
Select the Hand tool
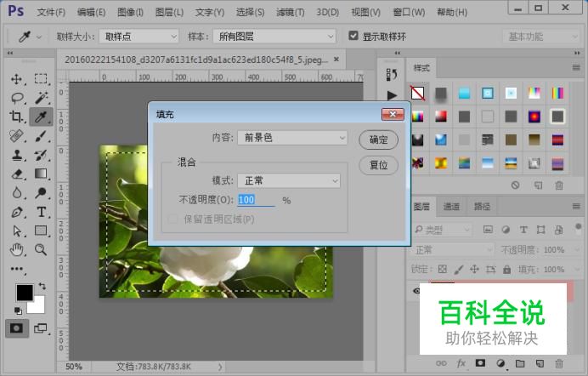17,249
